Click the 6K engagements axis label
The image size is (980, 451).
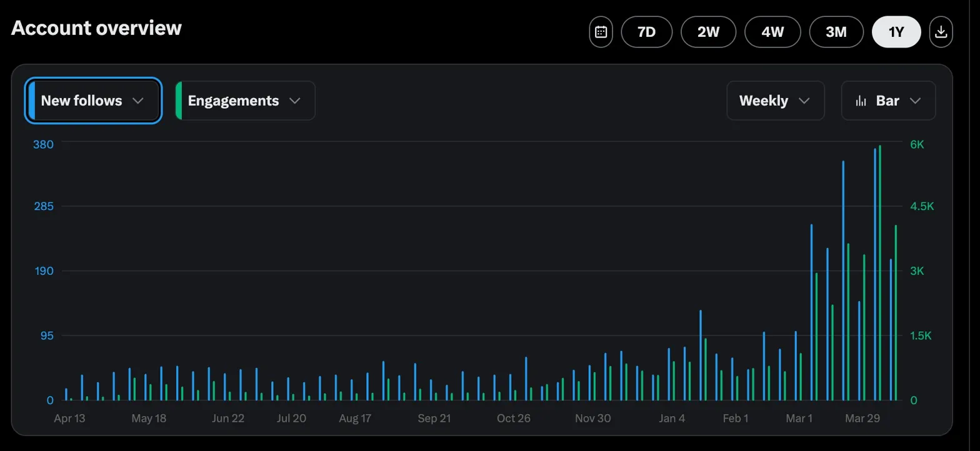click(x=917, y=144)
